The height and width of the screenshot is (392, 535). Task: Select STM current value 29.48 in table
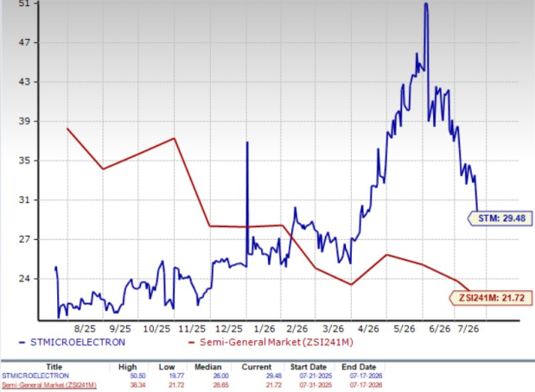pyautogui.click(x=273, y=376)
